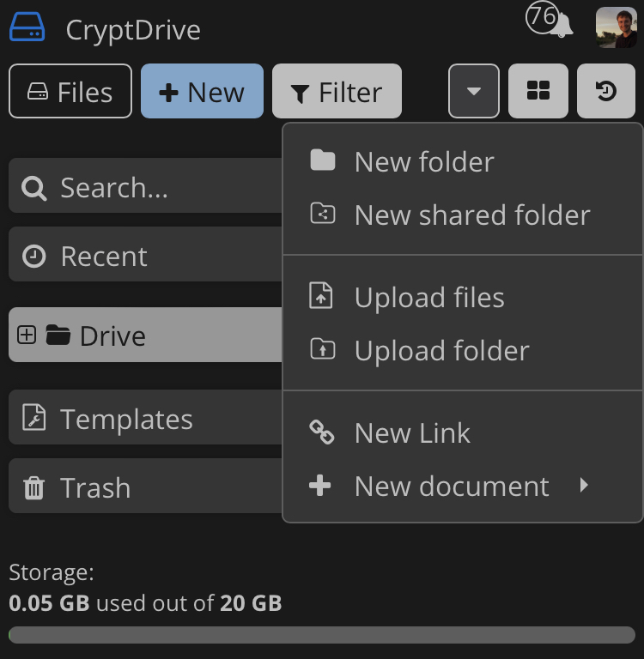
Task: Click the CryptDrive drive logo icon
Action: [27, 27]
